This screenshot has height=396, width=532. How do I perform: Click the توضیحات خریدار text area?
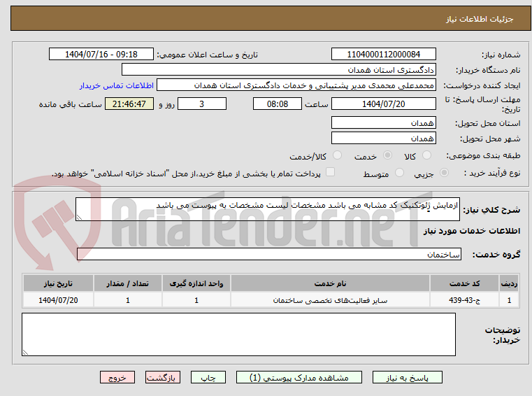(x=238, y=334)
